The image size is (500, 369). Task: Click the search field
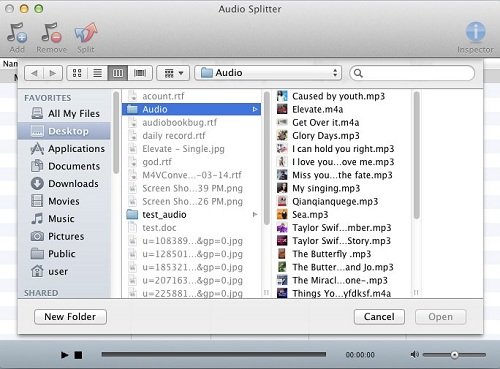pyautogui.click(x=412, y=73)
